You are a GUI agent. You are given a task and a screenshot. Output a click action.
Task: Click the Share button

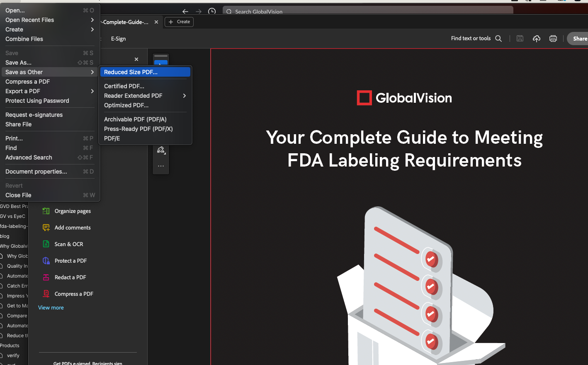pyautogui.click(x=579, y=39)
